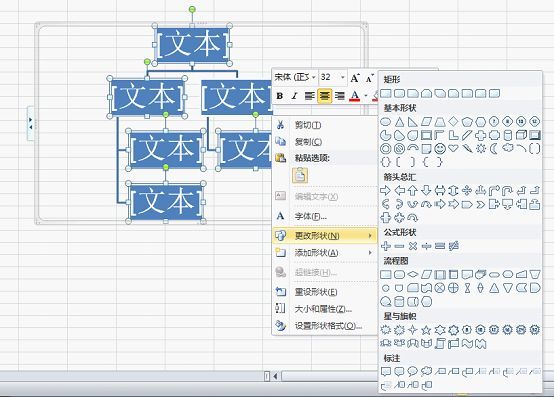
Task: Select the right block arrow
Action: [x=385, y=191]
